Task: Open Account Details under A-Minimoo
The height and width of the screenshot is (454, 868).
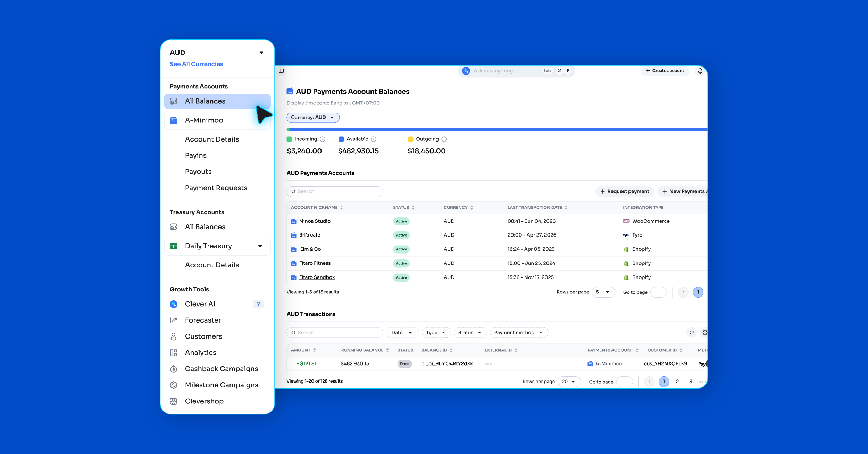Action: 212,139
